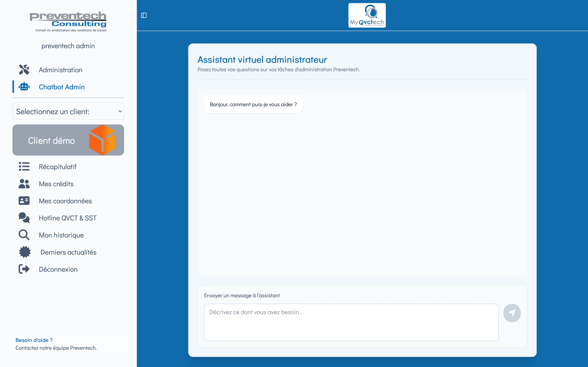Click the Chatbot Admin robot icon
588x367 pixels.
point(24,87)
